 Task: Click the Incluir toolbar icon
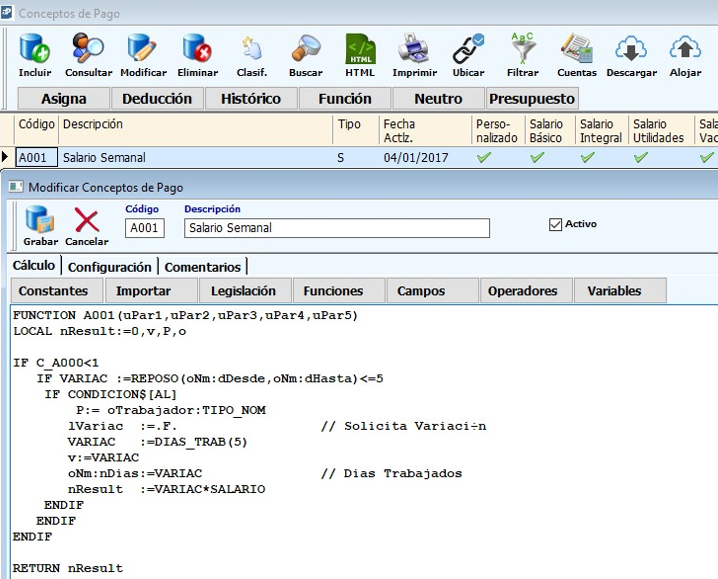(x=35, y=50)
